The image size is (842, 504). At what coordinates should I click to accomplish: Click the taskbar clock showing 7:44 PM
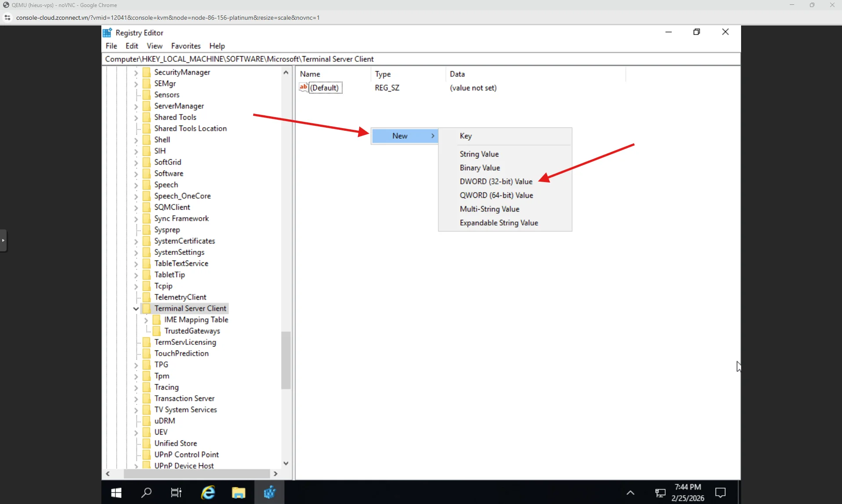point(688,493)
